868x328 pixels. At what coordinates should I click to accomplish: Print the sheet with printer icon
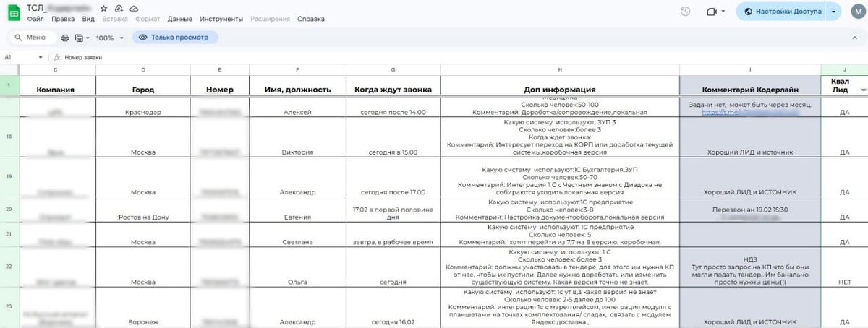(65, 38)
